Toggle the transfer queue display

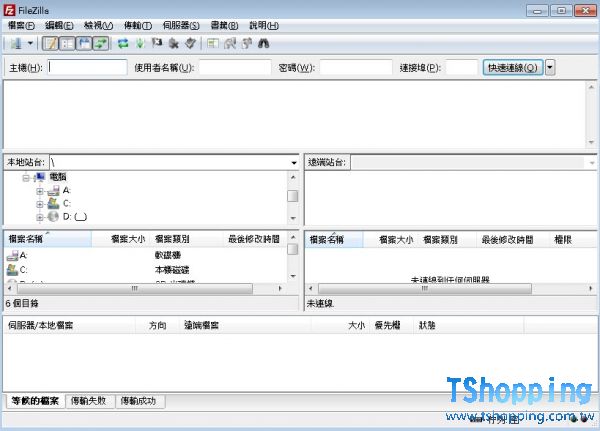tap(101, 43)
